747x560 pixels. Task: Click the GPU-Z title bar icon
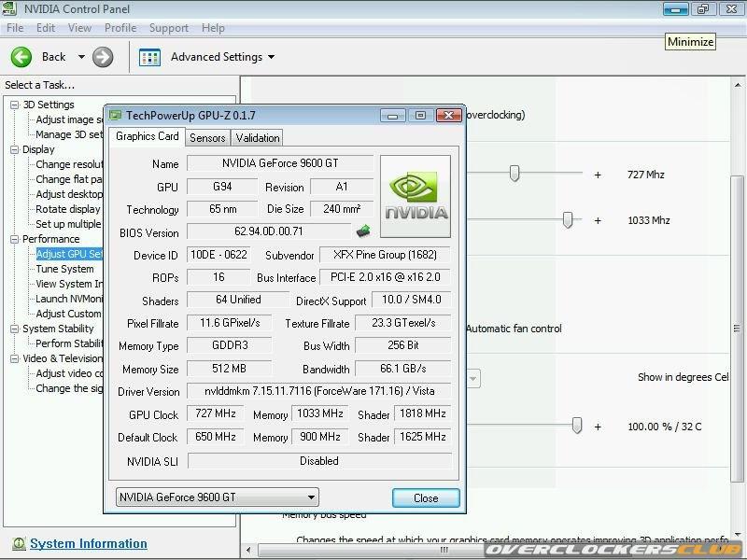coord(115,116)
